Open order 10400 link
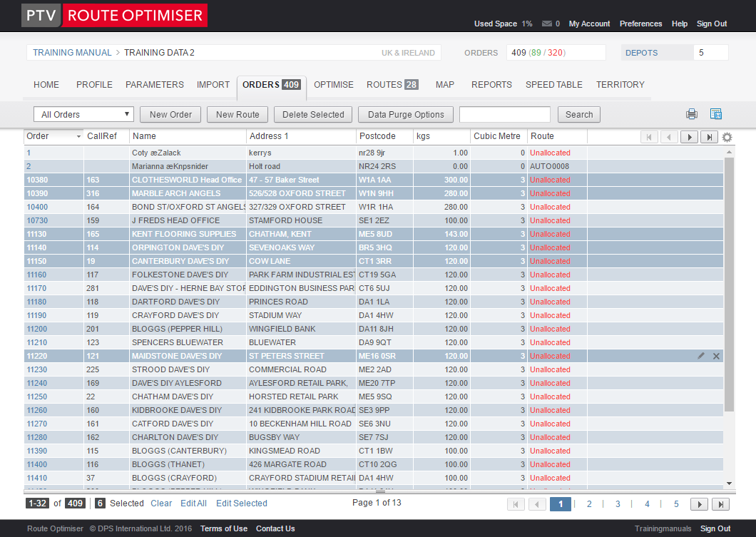Image resolution: width=756 pixels, height=537 pixels. 37,207
